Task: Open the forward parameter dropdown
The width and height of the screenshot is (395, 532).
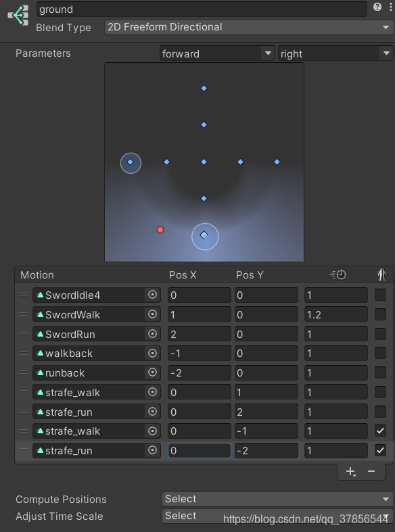Action: (217, 53)
